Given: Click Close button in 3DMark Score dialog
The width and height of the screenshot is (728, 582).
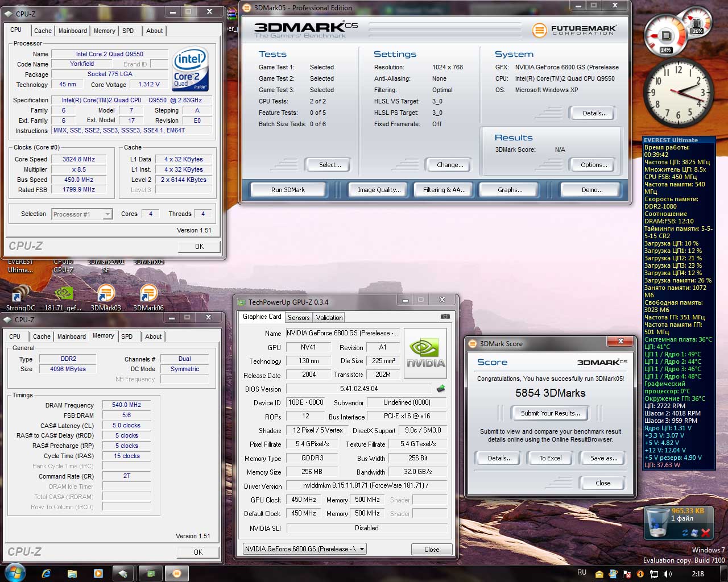Looking at the screenshot, I should click(603, 483).
